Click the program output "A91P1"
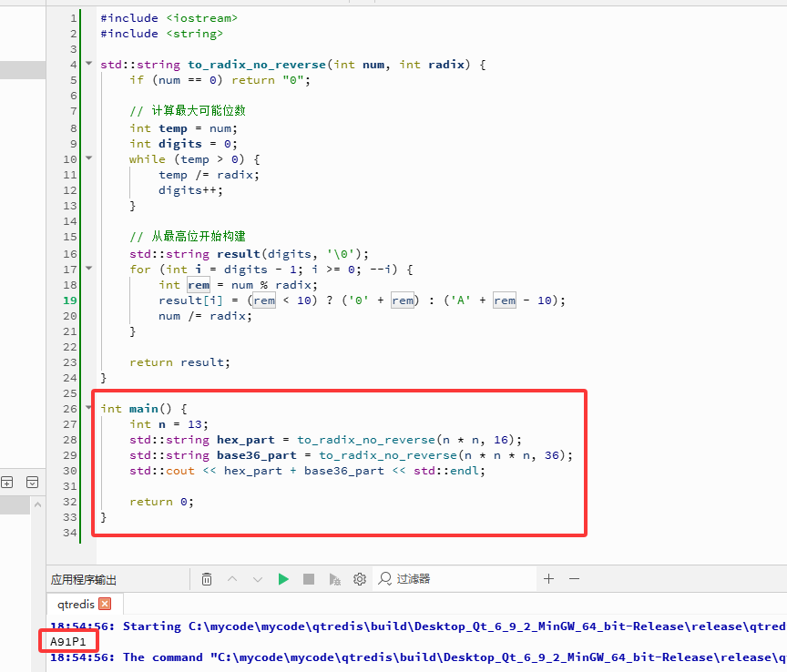 point(68,641)
